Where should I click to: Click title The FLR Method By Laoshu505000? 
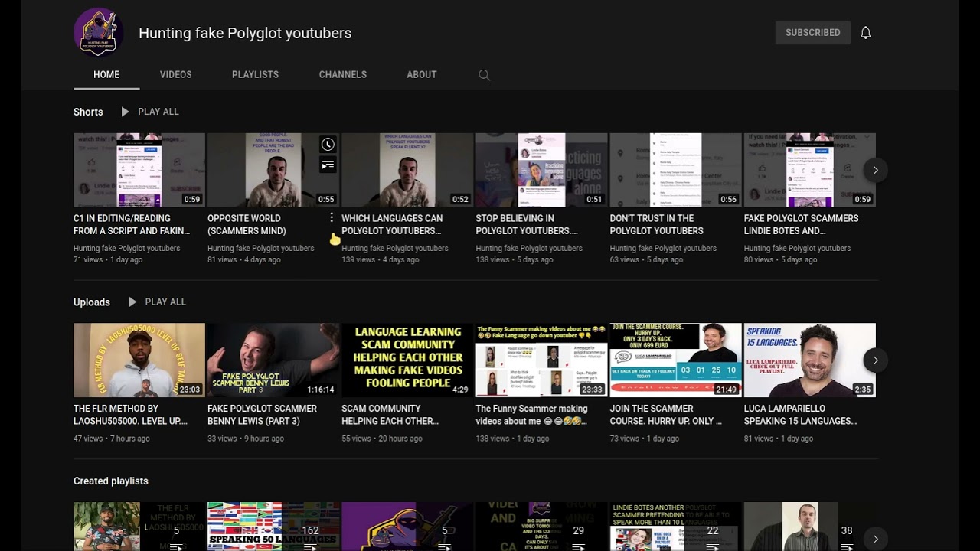pos(130,415)
